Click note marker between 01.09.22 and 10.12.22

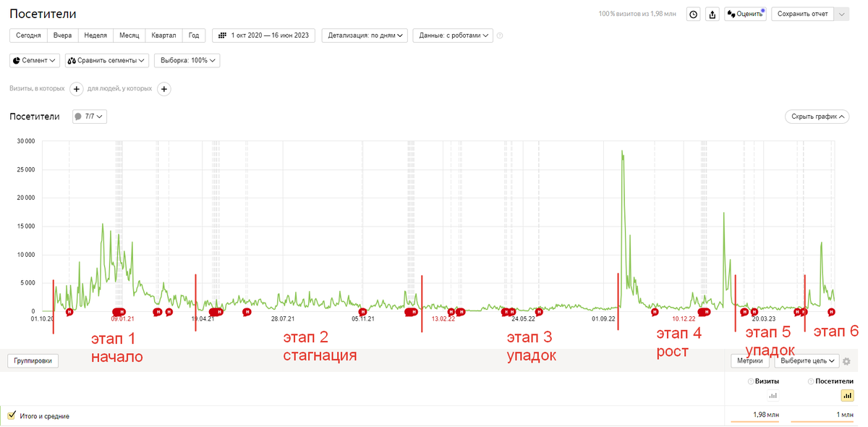click(655, 313)
